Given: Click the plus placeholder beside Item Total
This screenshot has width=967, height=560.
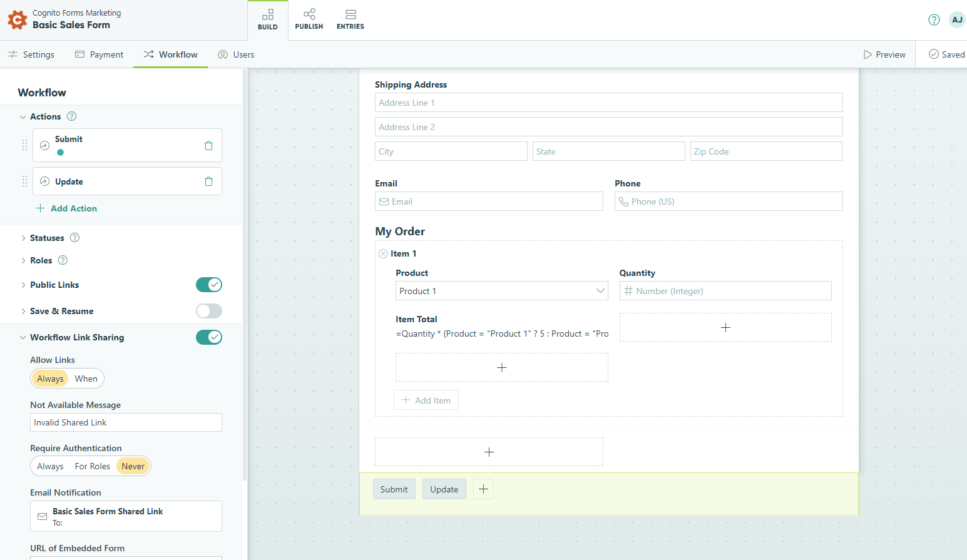Looking at the screenshot, I should (x=725, y=327).
